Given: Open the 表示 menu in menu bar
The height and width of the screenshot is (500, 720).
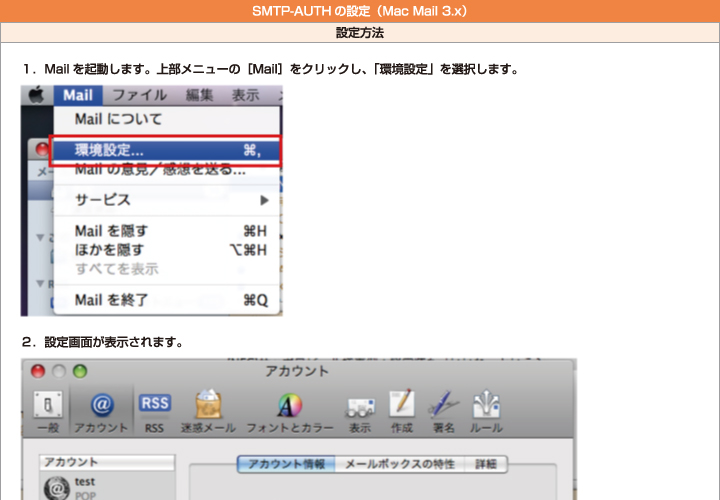Looking at the screenshot, I should point(245,95).
